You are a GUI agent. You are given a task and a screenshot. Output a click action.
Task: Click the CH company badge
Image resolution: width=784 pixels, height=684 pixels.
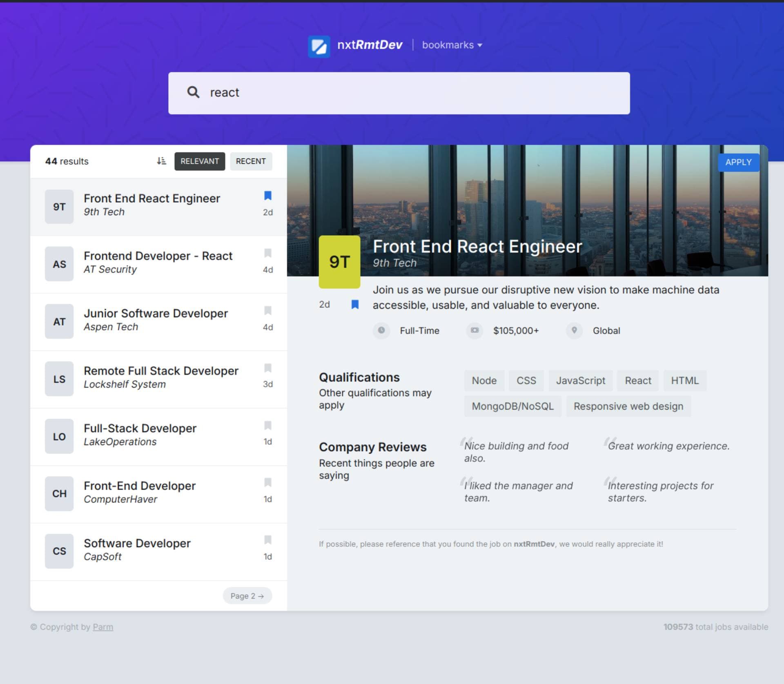coord(59,494)
